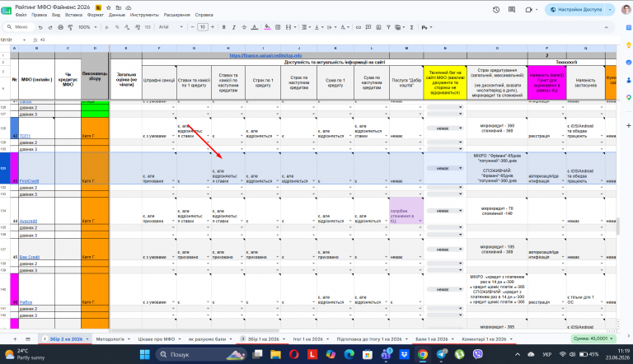Toggle strikethrough formatting
633x364 pixels.
pyautogui.click(x=244, y=27)
